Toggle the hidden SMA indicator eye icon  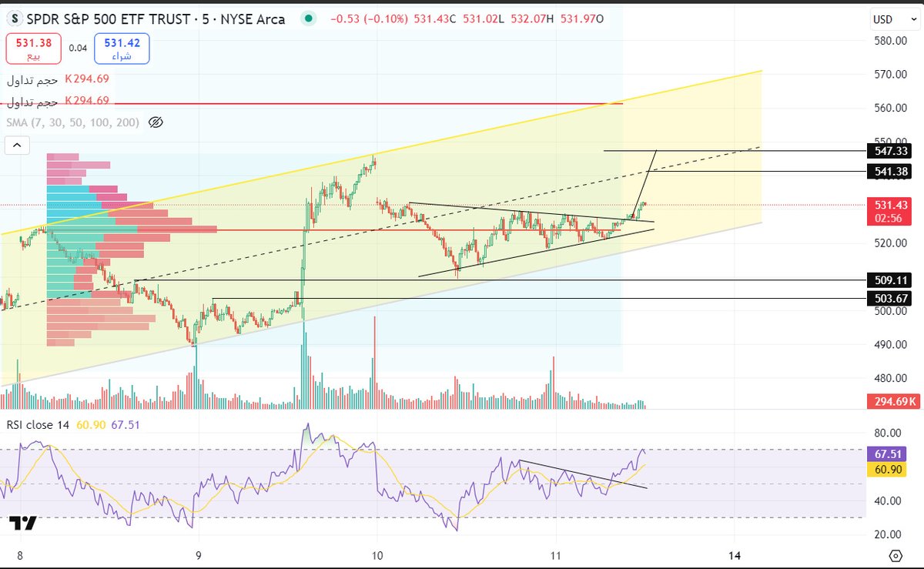[156, 122]
